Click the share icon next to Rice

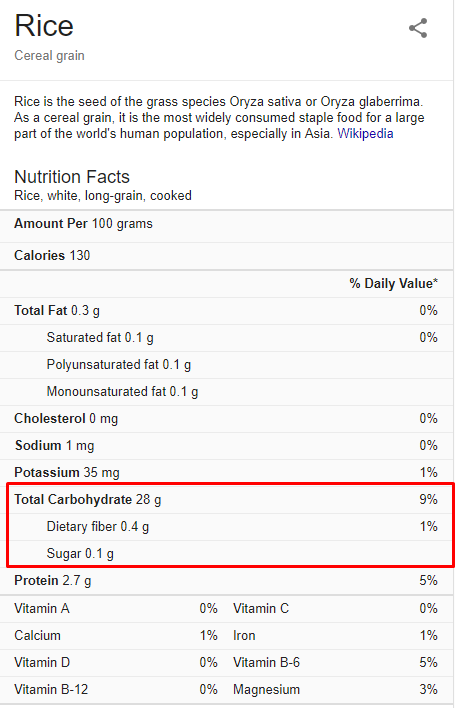coord(418,28)
